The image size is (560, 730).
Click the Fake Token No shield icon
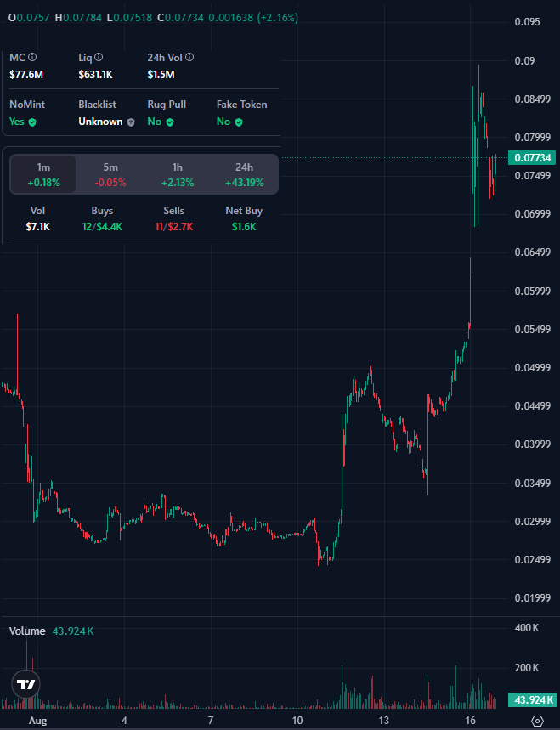click(x=238, y=122)
